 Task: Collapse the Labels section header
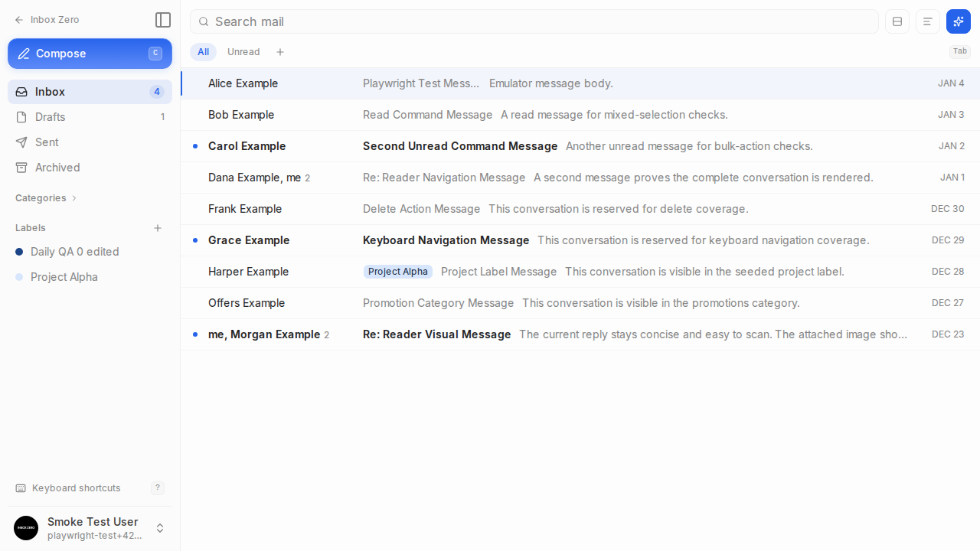tap(31, 228)
